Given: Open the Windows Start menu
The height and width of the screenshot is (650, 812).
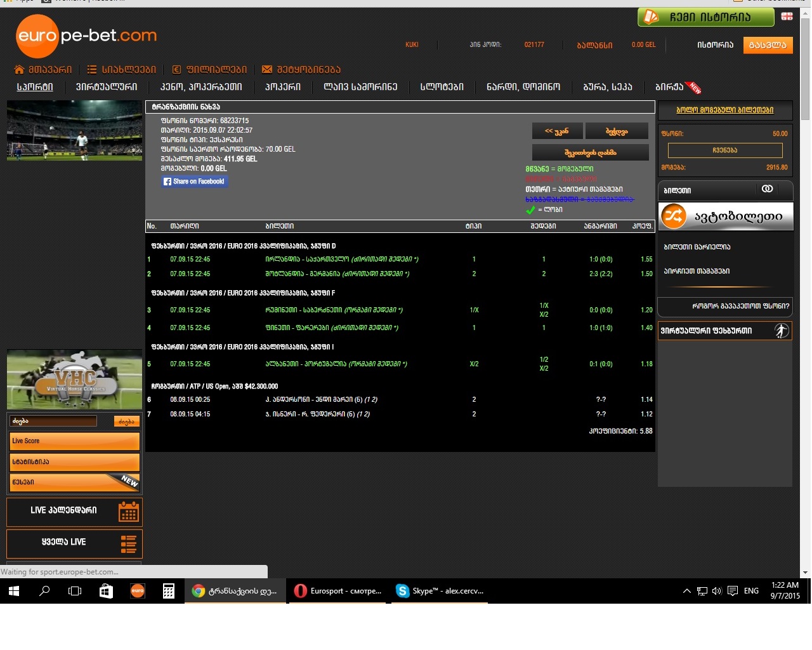Looking at the screenshot, I should pyautogui.click(x=14, y=591).
